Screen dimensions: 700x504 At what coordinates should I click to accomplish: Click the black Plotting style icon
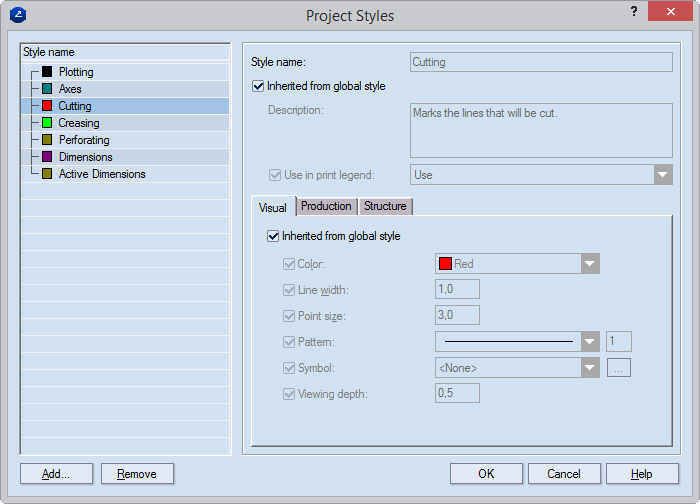47,72
